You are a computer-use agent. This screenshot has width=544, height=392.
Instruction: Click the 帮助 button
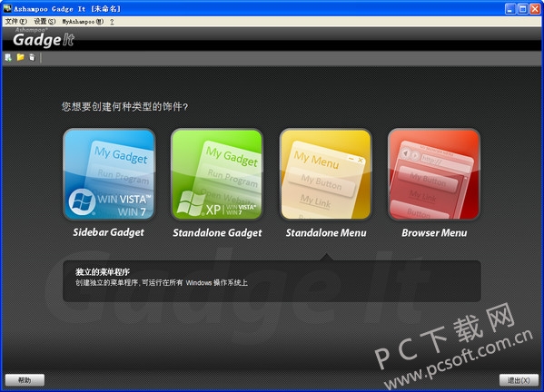click(x=25, y=380)
